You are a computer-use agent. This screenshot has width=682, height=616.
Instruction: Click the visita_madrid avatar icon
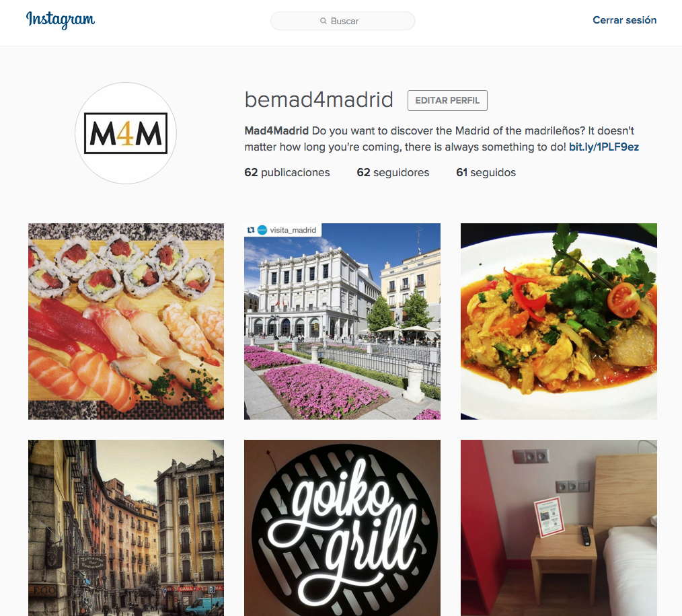pyautogui.click(x=262, y=230)
